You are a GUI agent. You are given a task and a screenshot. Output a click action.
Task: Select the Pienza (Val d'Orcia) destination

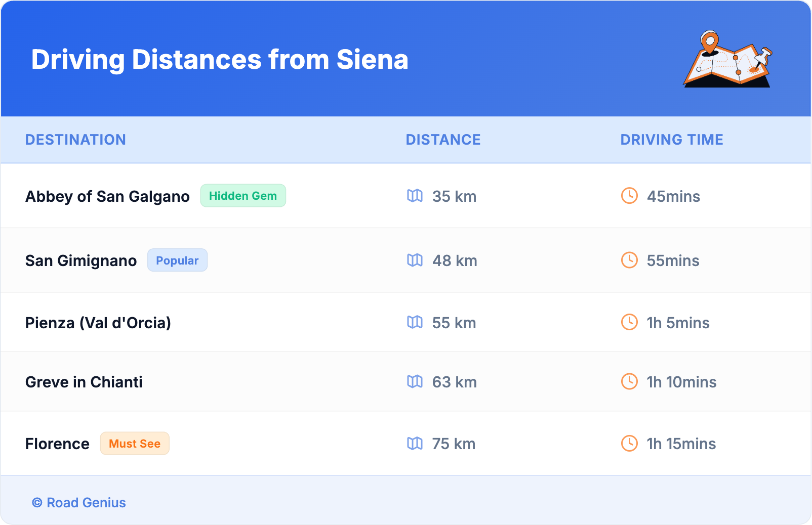pos(98,323)
